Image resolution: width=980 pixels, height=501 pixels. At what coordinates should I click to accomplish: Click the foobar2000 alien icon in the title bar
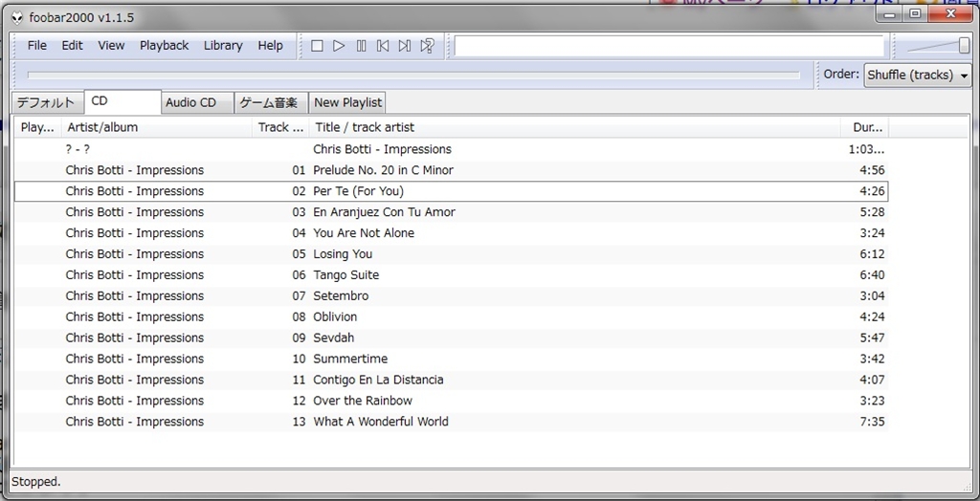(x=18, y=17)
